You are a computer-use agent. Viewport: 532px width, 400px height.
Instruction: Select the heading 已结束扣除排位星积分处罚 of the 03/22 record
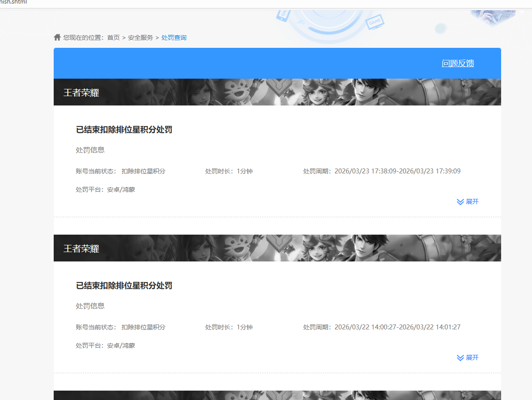(124, 286)
